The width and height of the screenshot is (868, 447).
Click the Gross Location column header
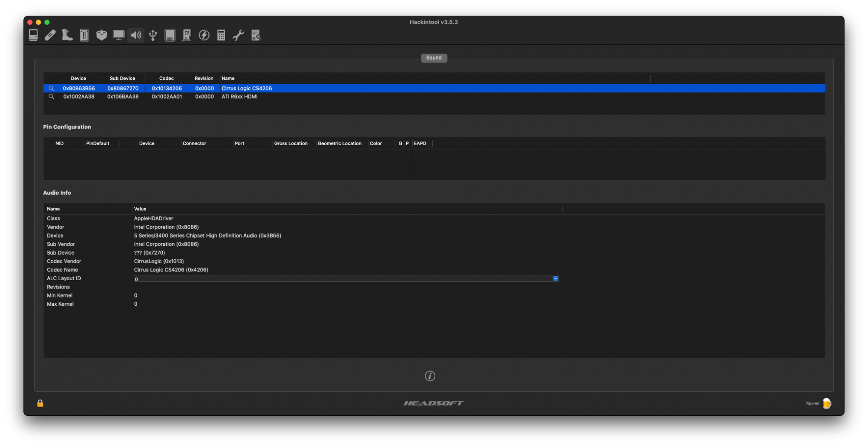[291, 143]
